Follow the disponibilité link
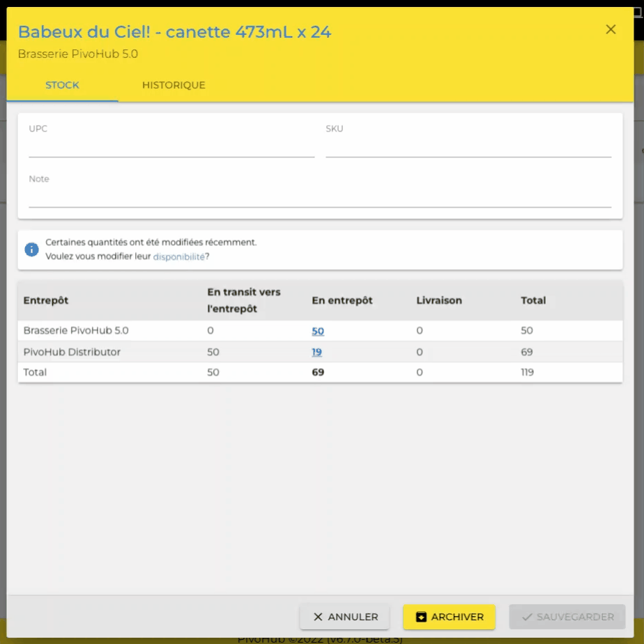644x644 pixels. (x=178, y=256)
